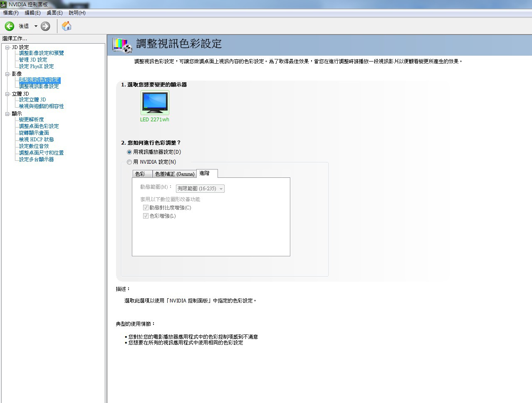Collapse the 3D 設定 tree node
Viewport: 532px width, 403px height.
[7, 47]
